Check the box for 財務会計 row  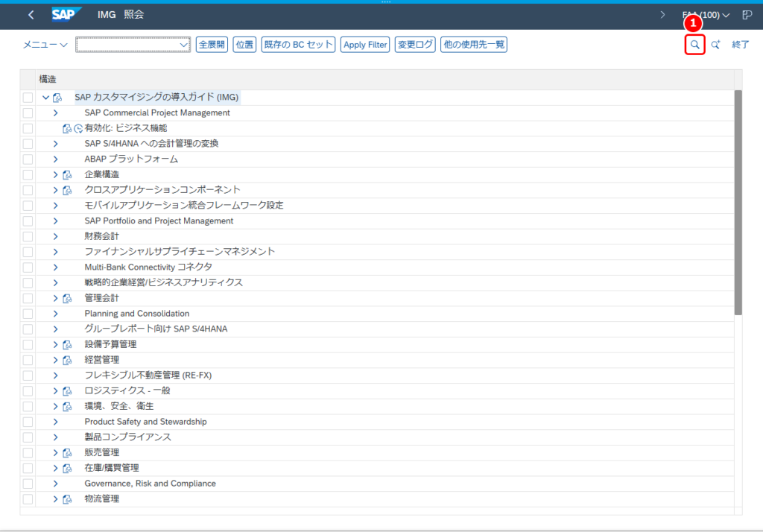28,236
